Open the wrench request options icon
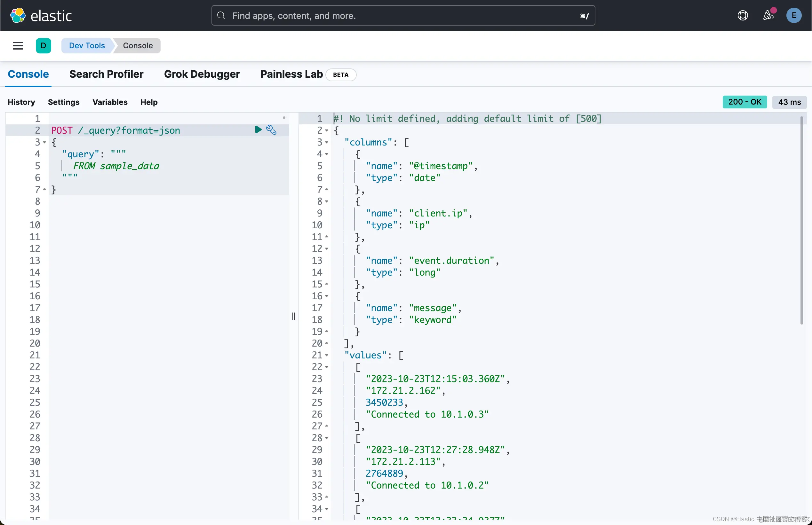 click(x=271, y=130)
